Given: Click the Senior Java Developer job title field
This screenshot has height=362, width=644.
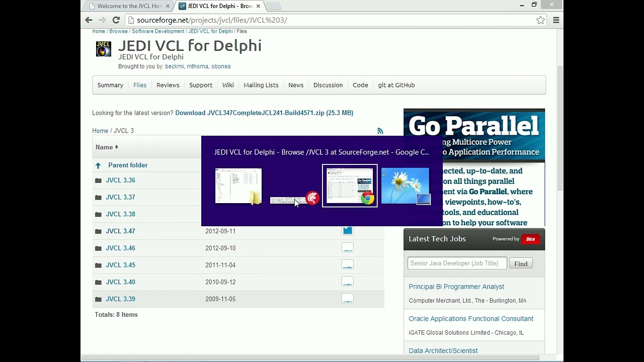Looking at the screenshot, I should click(x=457, y=263).
